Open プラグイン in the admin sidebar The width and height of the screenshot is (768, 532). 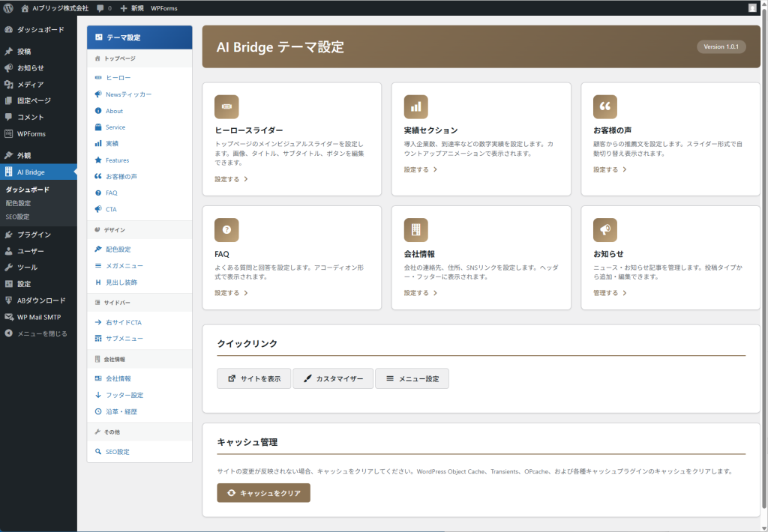pyautogui.click(x=34, y=235)
